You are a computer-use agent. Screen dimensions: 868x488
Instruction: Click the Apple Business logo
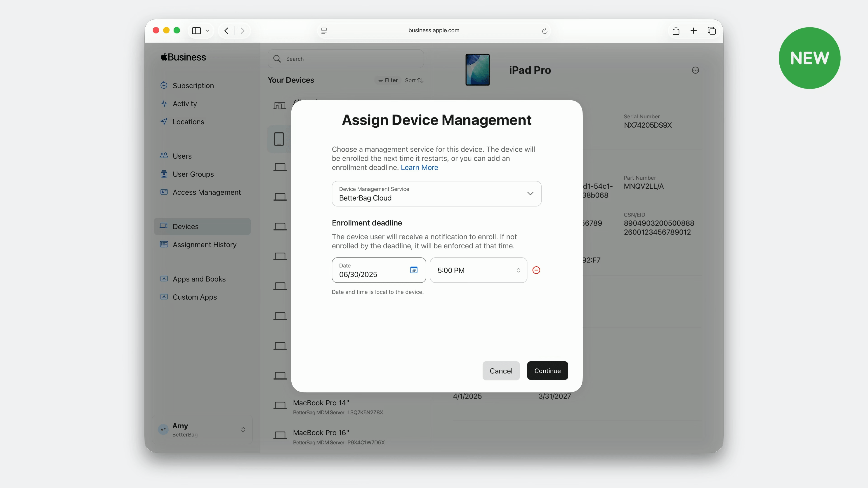183,57
